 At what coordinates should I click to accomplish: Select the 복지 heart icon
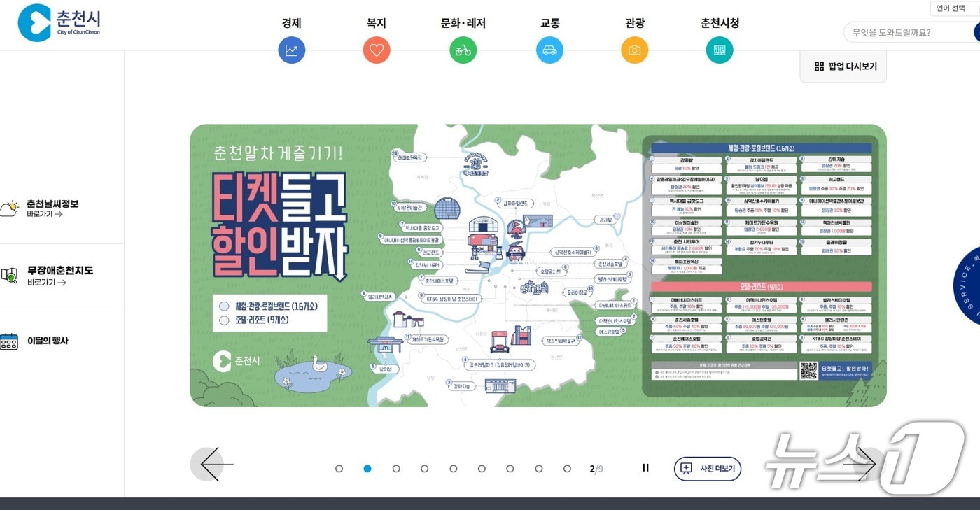(377, 50)
